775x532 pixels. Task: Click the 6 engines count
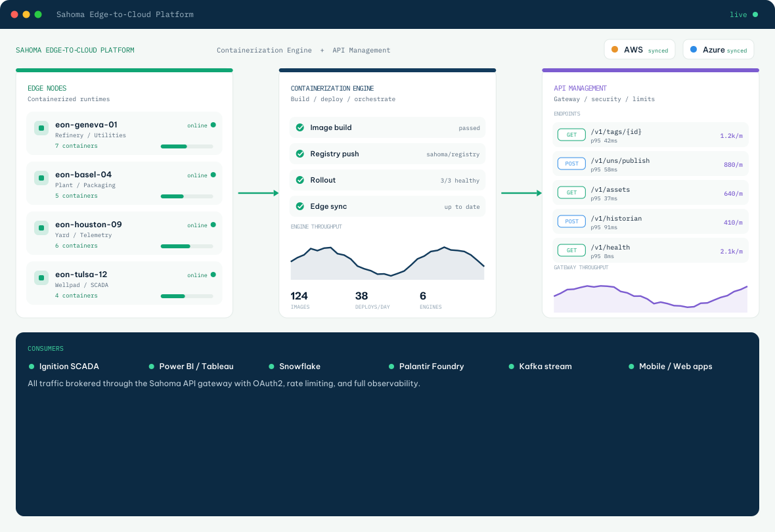[422, 296]
